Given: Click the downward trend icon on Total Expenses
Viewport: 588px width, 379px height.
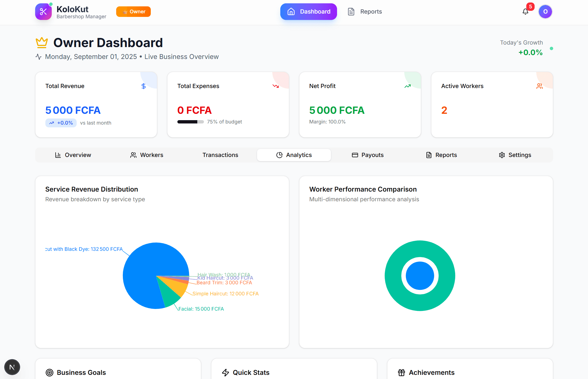Looking at the screenshot, I should 276,86.
